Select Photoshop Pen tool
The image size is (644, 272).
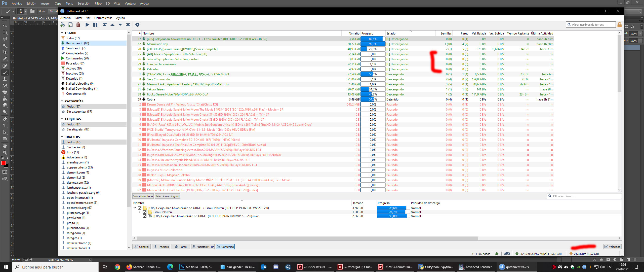click(5, 119)
